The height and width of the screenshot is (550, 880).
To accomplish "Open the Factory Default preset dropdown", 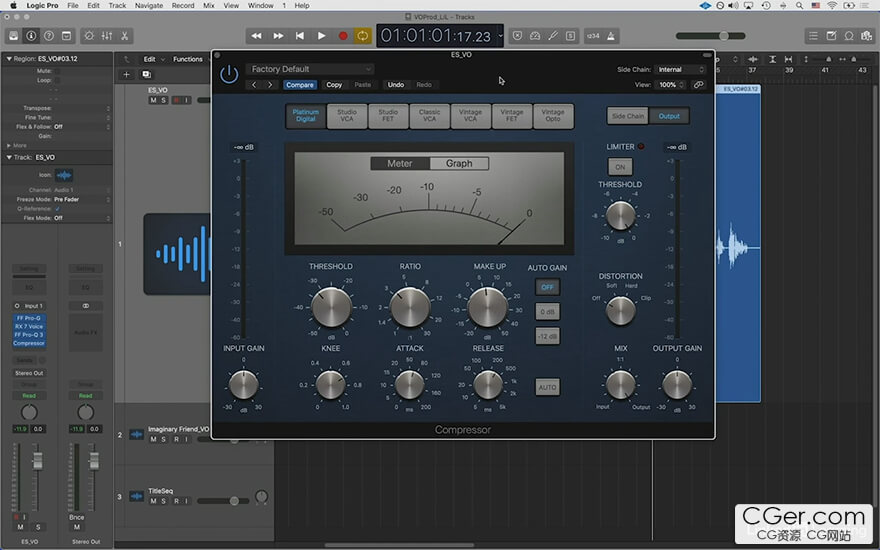I will click(310, 69).
